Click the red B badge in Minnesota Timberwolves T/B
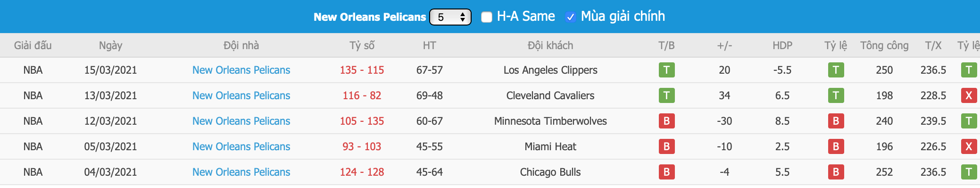Image resolution: width=980 pixels, height=188 pixels. click(666, 121)
